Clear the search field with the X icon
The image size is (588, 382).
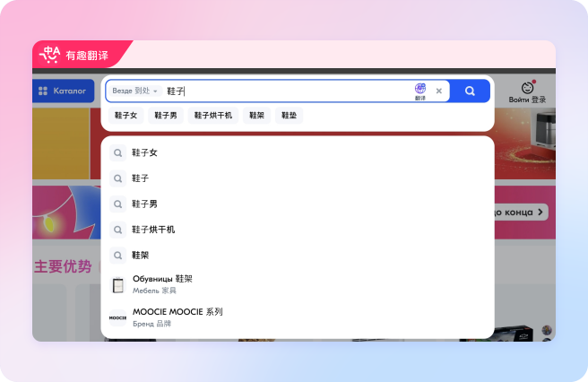coord(438,91)
